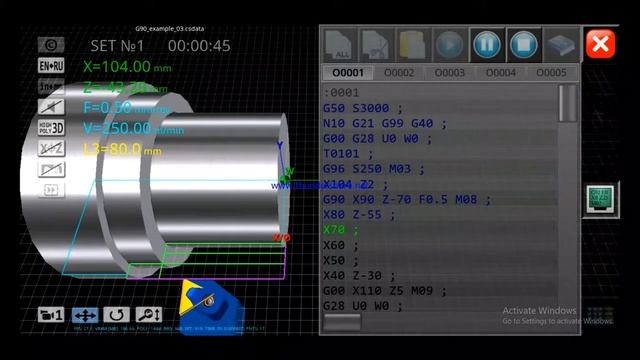Viewport: 640px width, 360px height.
Task: Toggle HIGH POLY 3D rendering mode
Action: (51, 128)
